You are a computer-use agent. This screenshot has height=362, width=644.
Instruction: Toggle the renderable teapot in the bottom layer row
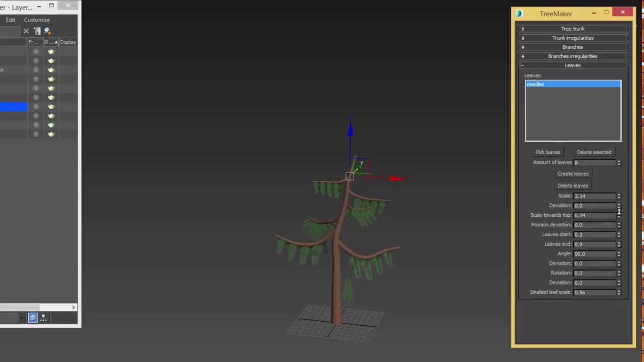(x=51, y=134)
